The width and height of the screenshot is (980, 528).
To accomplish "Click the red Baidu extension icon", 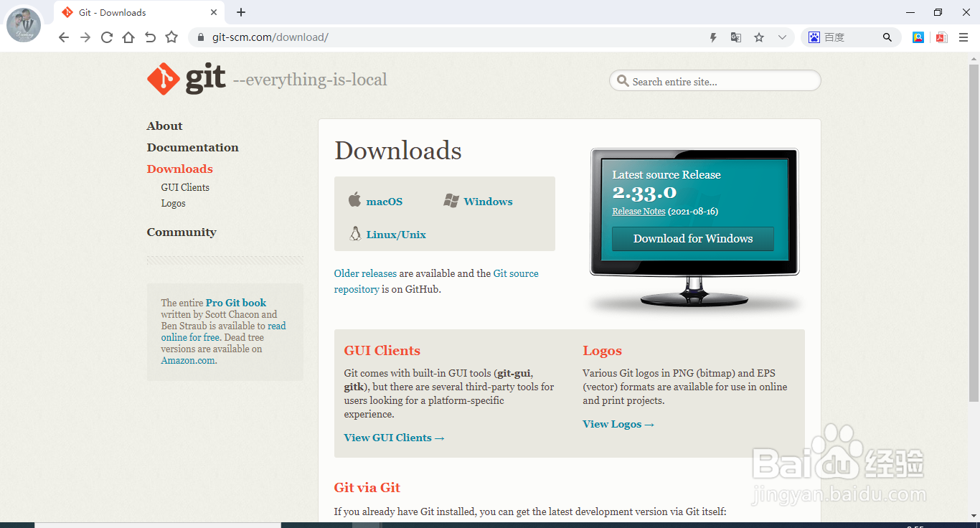I will 941,37.
